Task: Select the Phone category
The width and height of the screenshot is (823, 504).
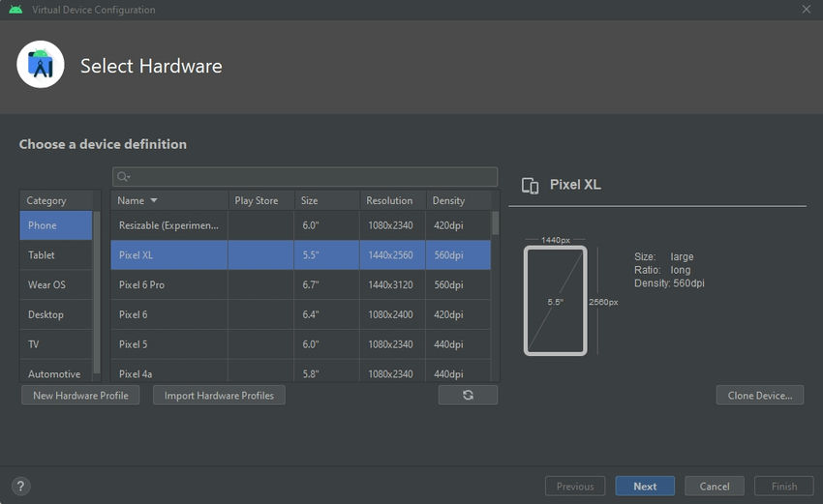Action: point(56,225)
